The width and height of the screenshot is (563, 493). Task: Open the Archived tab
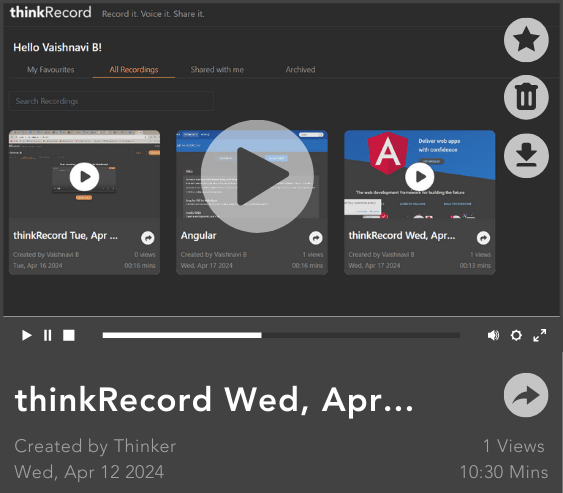301,70
